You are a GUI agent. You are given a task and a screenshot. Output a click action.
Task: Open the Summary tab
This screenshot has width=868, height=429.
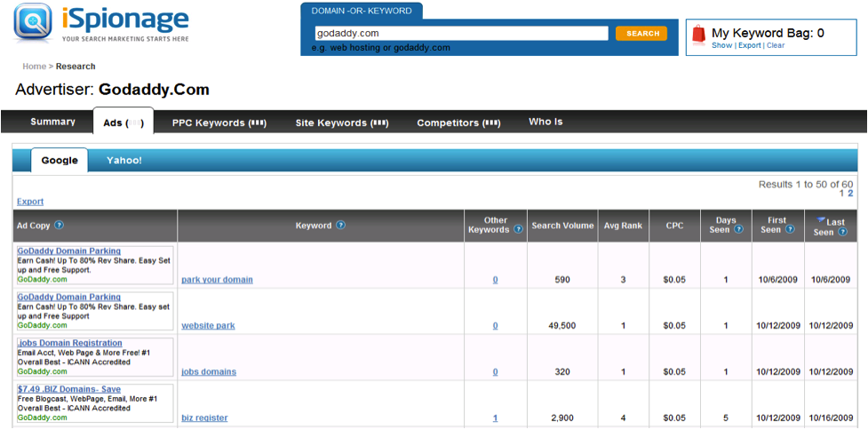point(52,122)
